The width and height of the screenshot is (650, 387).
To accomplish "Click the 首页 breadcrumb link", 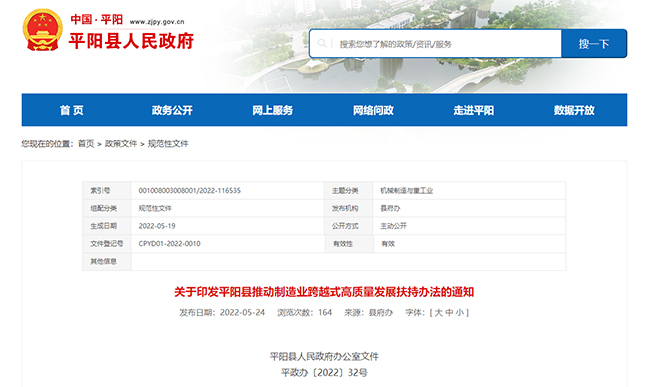I will coord(86,144).
